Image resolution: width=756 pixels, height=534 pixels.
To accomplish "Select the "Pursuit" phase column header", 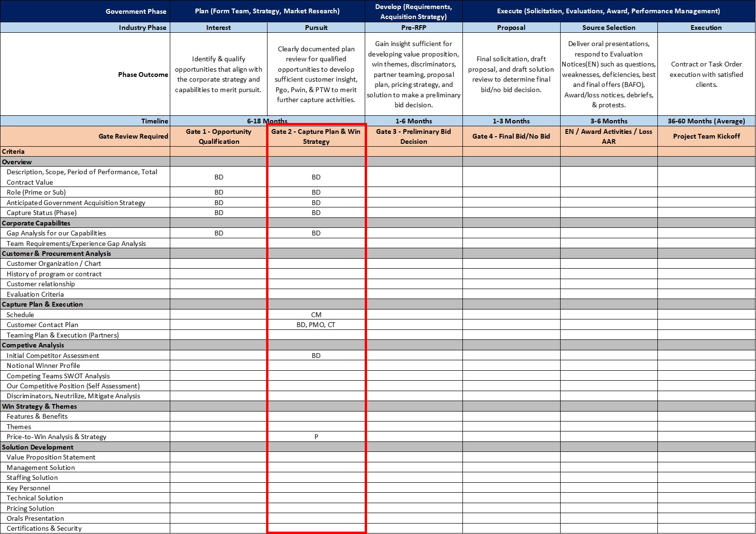I will point(316,28).
